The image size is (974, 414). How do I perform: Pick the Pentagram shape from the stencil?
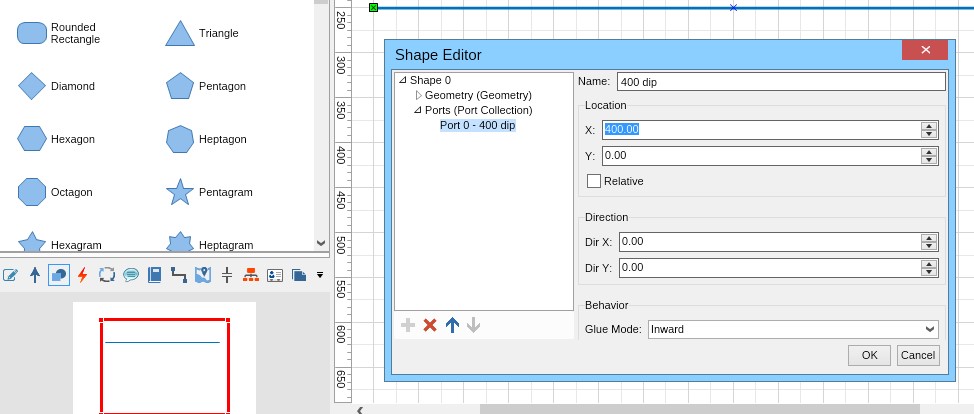click(x=179, y=192)
